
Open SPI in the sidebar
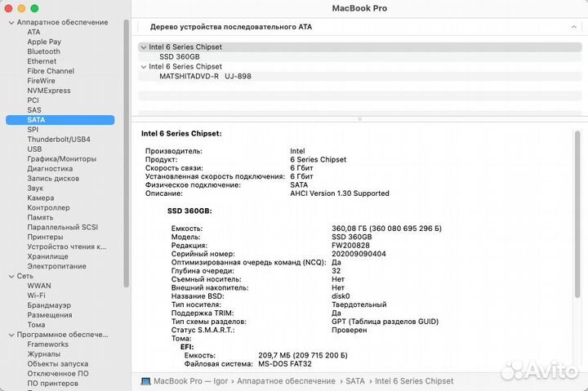33,130
